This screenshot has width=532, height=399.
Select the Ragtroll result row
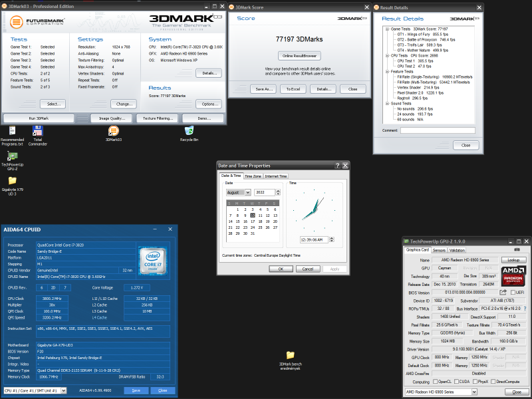(x=412, y=98)
